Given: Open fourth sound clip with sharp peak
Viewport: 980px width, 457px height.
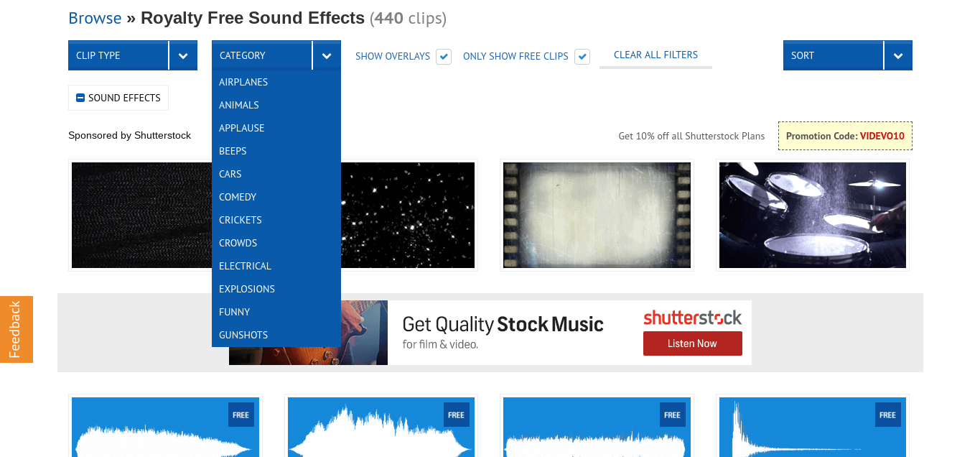Looking at the screenshot, I should (x=813, y=427).
